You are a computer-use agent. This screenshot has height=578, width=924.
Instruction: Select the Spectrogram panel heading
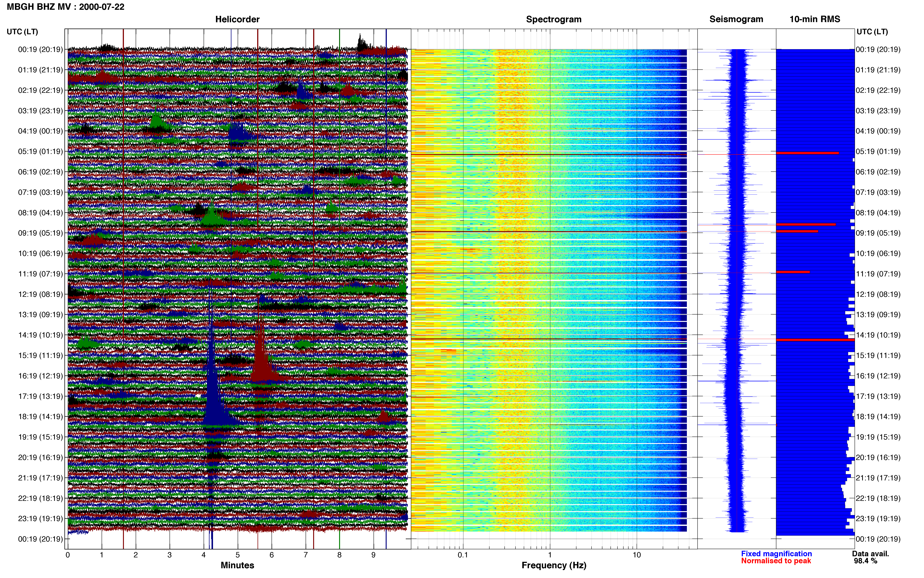point(553,19)
